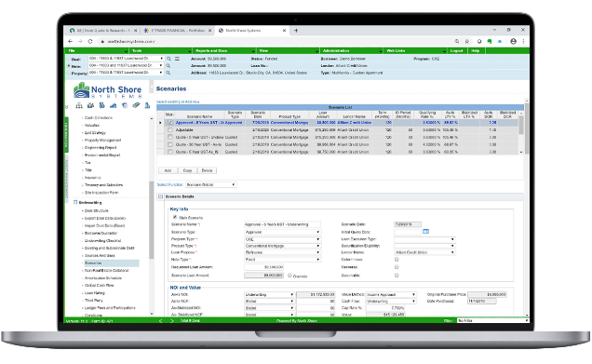592x364 pixels.
Task: Open the Administration menu
Action: (352, 50)
